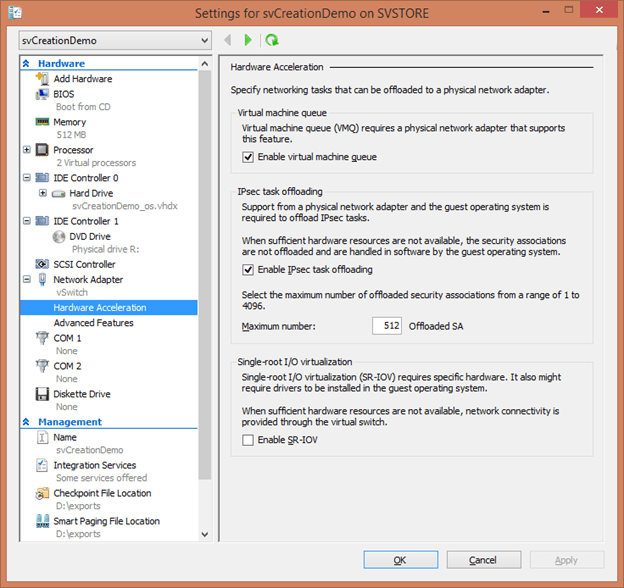The height and width of the screenshot is (588, 624).
Task: Click the BIOS icon in hardware list
Action: click(42, 94)
